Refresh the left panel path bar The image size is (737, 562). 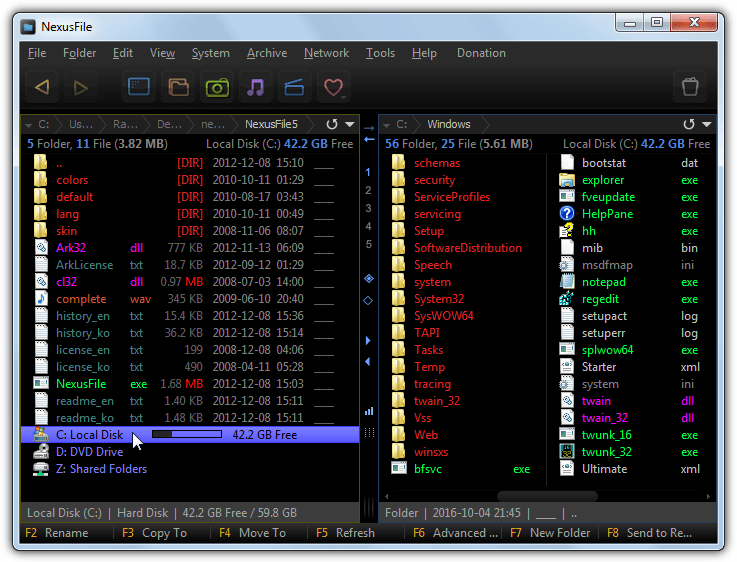click(x=332, y=124)
